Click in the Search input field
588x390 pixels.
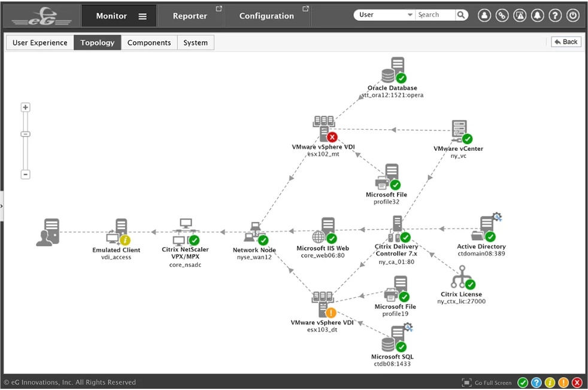435,15
